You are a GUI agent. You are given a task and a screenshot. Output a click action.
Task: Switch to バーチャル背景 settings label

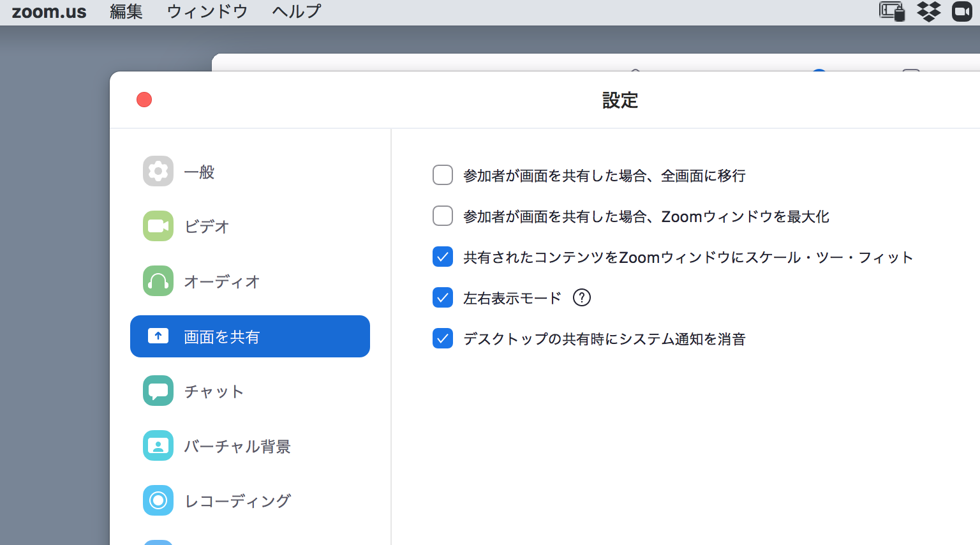(x=237, y=446)
